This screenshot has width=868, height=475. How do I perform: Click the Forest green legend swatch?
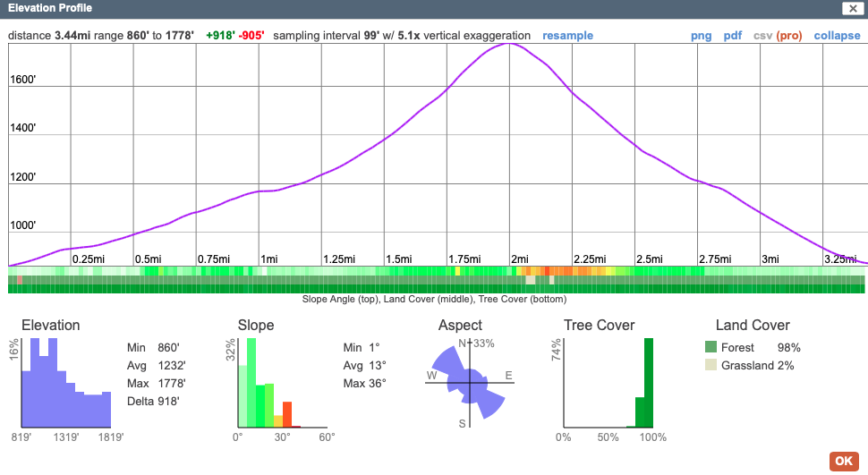[711, 347]
